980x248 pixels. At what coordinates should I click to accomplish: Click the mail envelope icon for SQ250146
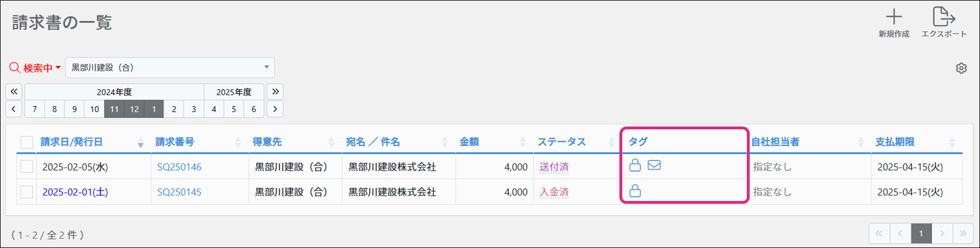(x=654, y=165)
